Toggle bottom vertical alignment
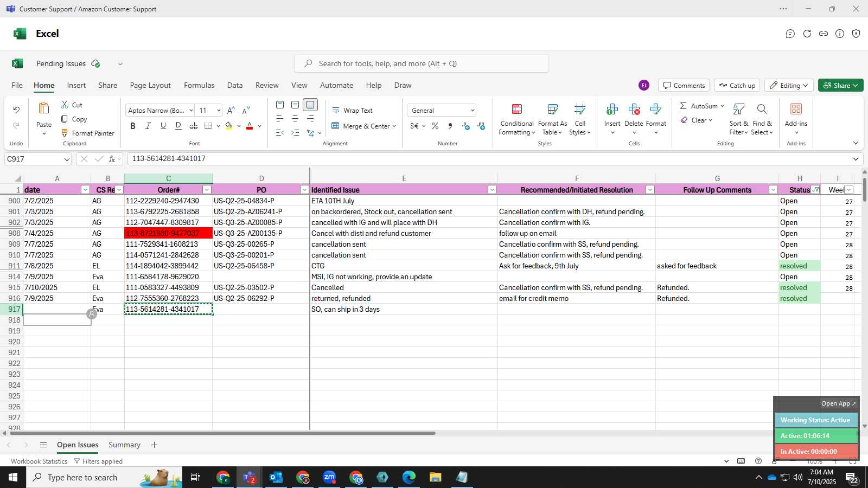The height and width of the screenshot is (488, 868). click(x=310, y=105)
